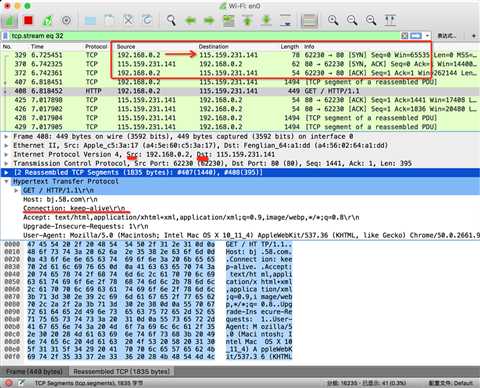Select the Connection: keep-alive line
The width and height of the screenshot is (480, 388).
click(74, 208)
